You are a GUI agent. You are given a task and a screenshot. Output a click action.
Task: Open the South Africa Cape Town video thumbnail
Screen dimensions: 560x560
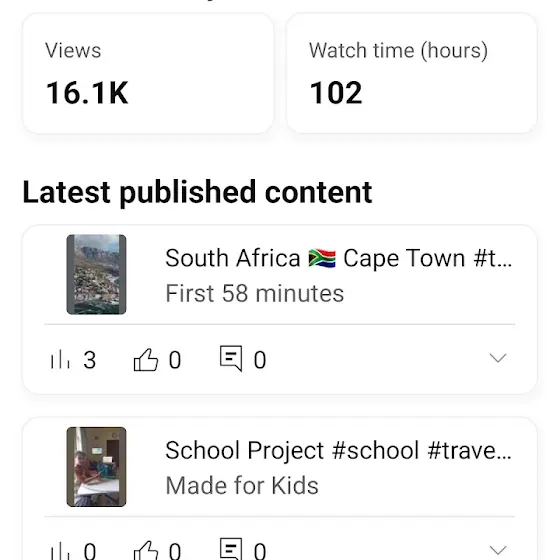click(x=96, y=274)
